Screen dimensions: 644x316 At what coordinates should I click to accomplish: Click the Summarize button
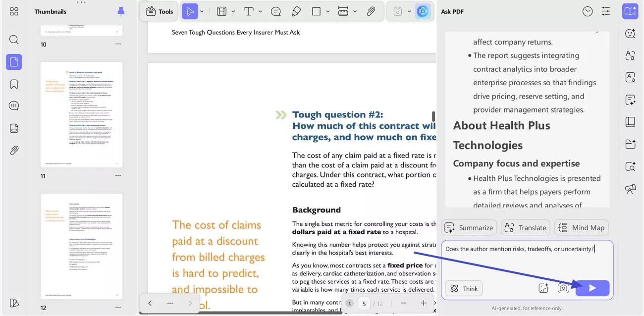(469, 227)
